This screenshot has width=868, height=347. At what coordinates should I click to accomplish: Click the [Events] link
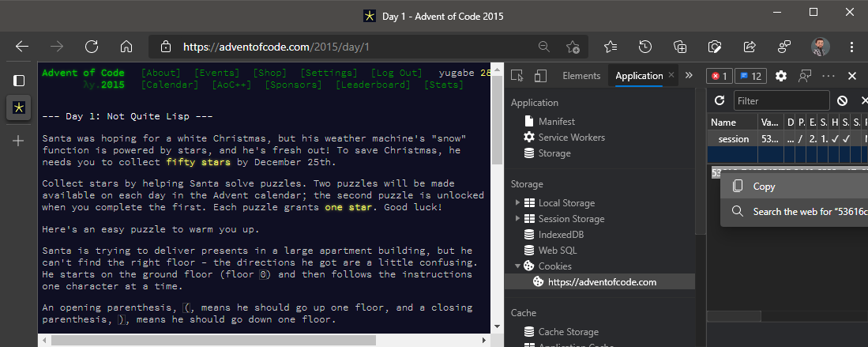coord(217,73)
